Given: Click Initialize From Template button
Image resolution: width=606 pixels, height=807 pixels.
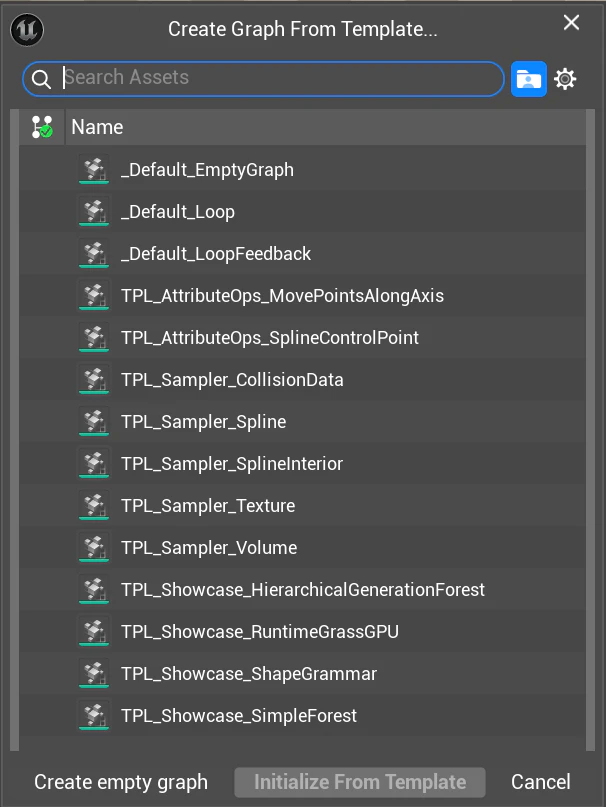Looking at the screenshot, I should pos(360,782).
